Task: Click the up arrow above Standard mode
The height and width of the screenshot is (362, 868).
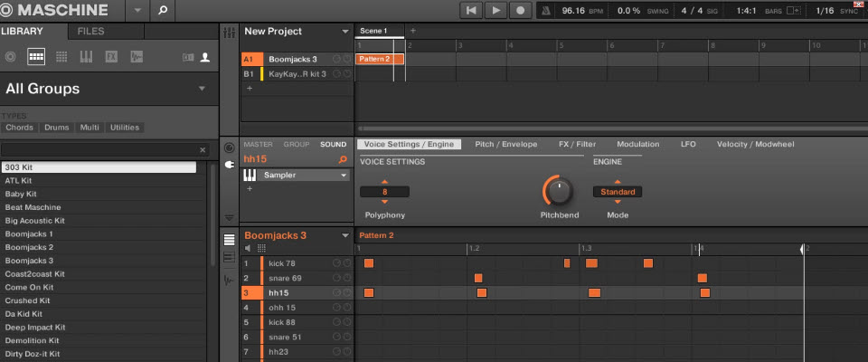Action: point(618,182)
